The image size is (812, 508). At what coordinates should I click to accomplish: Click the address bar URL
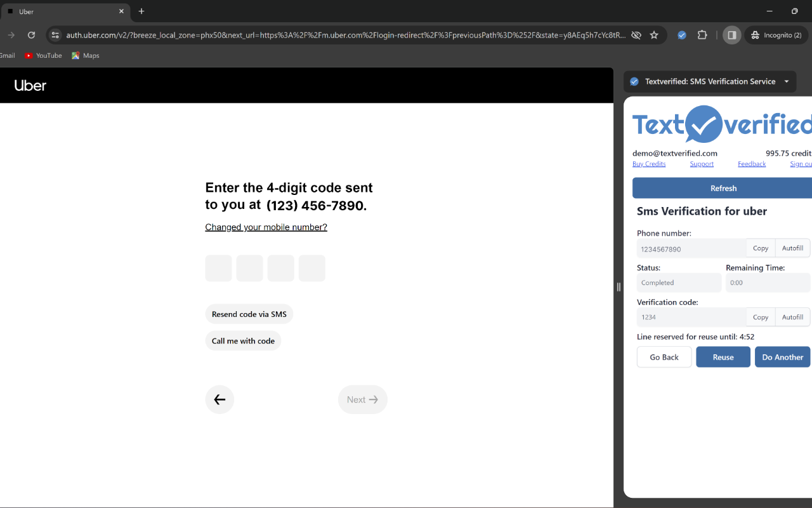(346, 35)
